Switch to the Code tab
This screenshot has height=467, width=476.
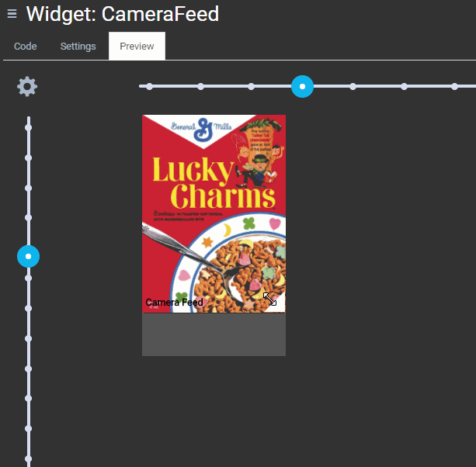click(26, 47)
